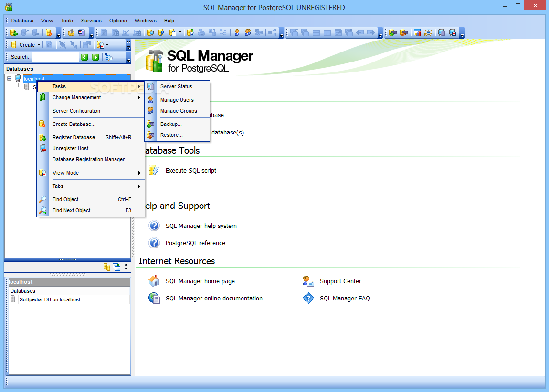Choose Restore... from the Tasks submenu
This screenshot has width=549, height=392.
click(x=177, y=134)
